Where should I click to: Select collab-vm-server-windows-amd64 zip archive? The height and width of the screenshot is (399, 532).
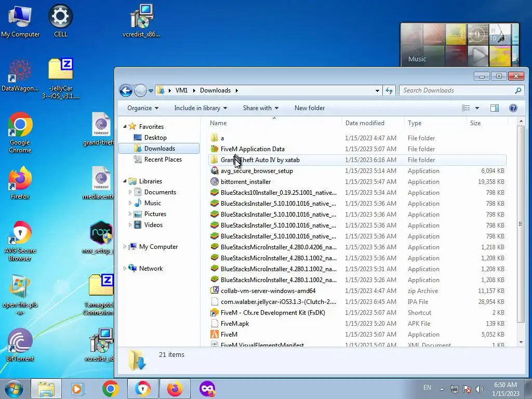(268, 291)
